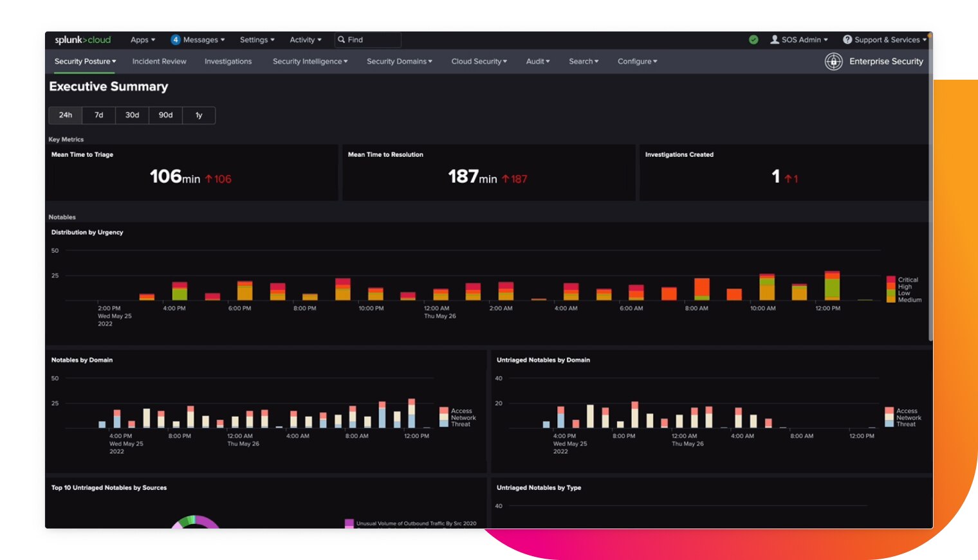The height and width of the screenshot is (560, 978).
Task: Click the Enterprise Security shield icon
Action: pos(833,62)
